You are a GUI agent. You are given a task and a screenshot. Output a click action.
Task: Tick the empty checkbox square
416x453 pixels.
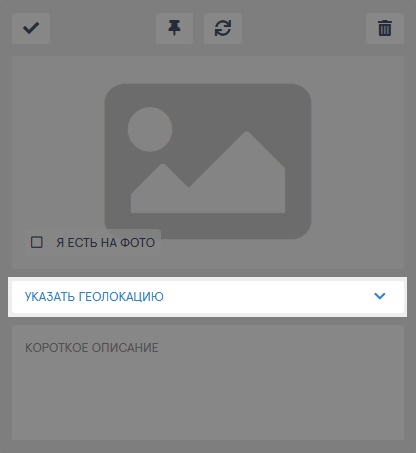pyautogui.click(x=36, y=242)
